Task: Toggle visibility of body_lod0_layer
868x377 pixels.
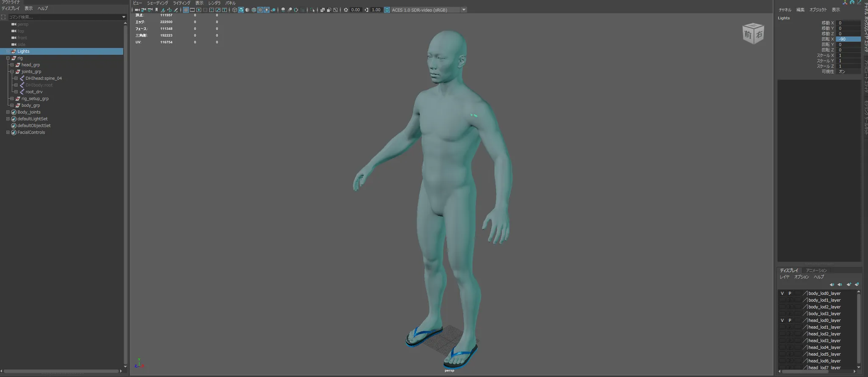Action: pyautogui.click(x=782, y=293)
